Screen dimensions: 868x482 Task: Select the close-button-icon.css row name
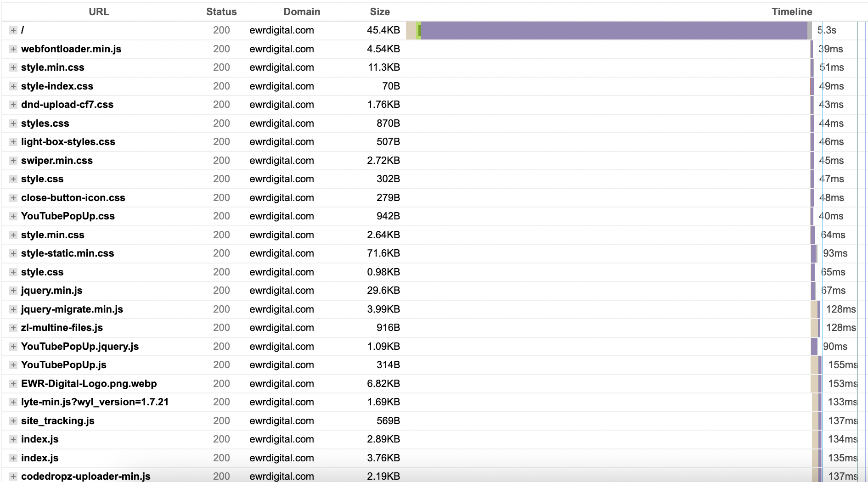click(x=73, y=198)
